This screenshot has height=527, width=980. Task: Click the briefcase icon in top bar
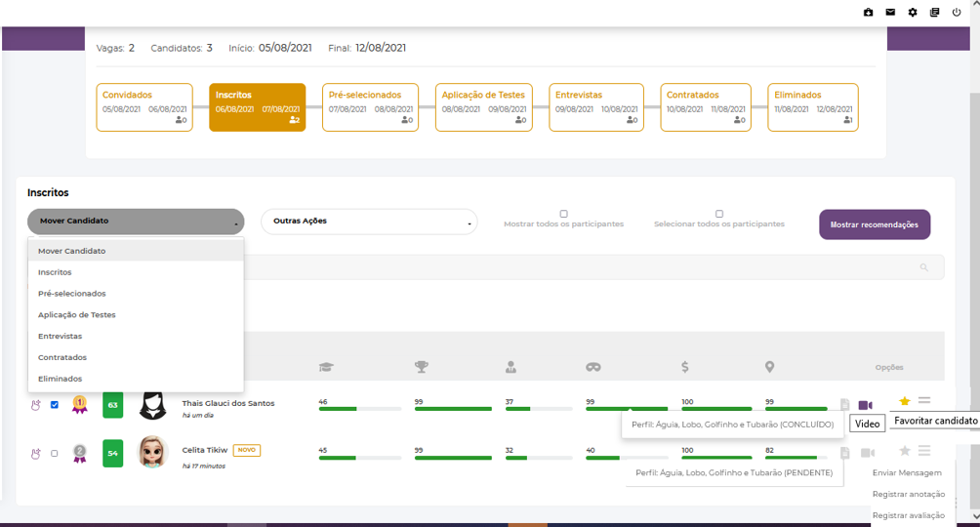868,13
